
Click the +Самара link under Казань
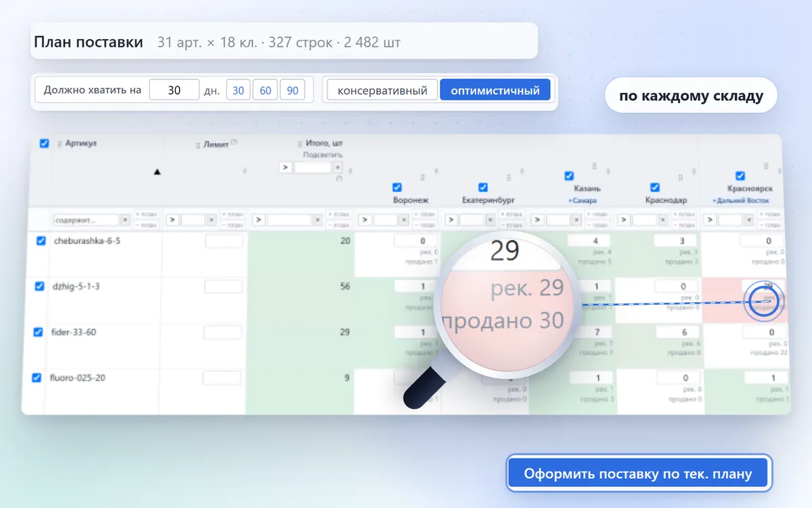[x=583, y=200]
